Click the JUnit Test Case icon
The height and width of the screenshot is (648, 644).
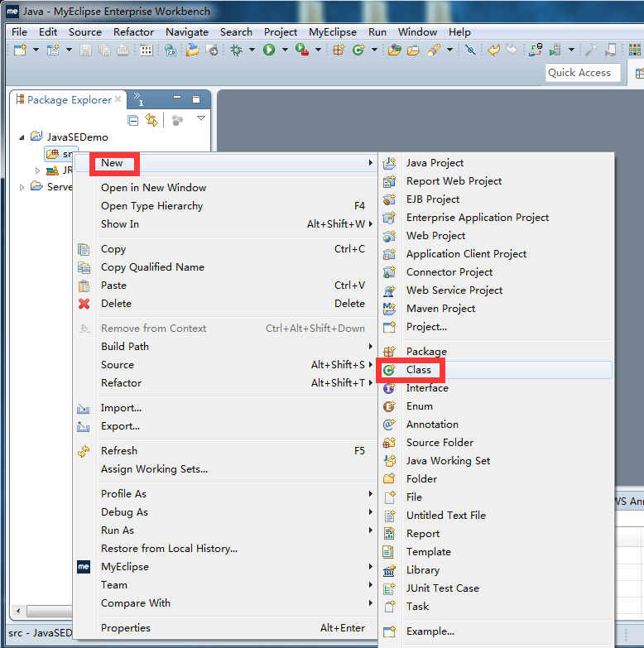pyautogui.click(x=389, y=588)
